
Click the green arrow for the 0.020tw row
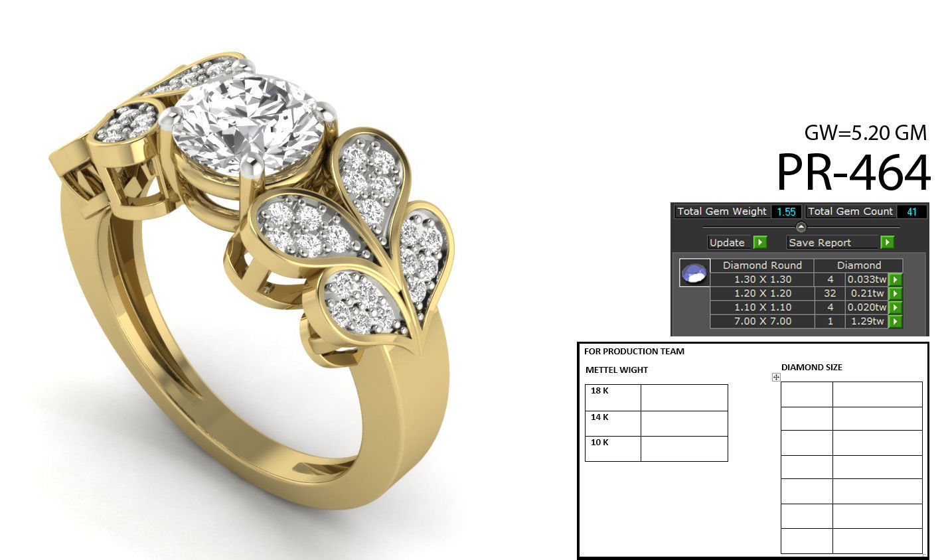[895, 307]
